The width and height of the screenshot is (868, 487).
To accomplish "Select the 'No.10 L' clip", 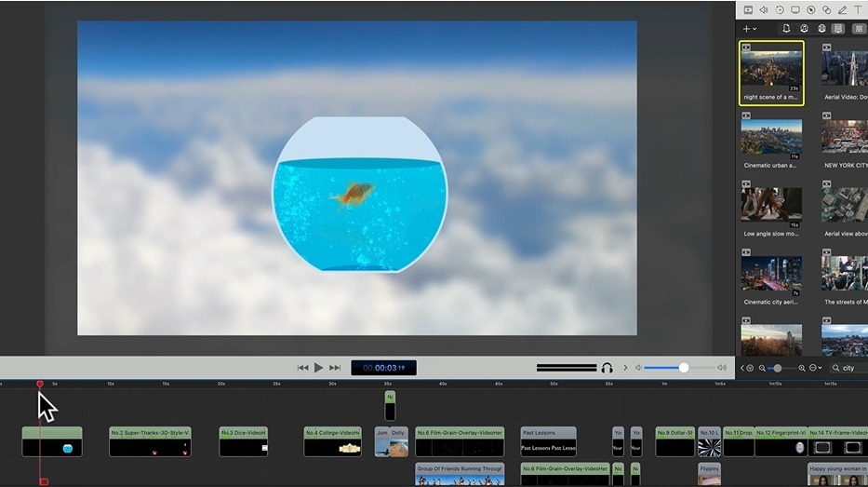I will tap(709, 441).
